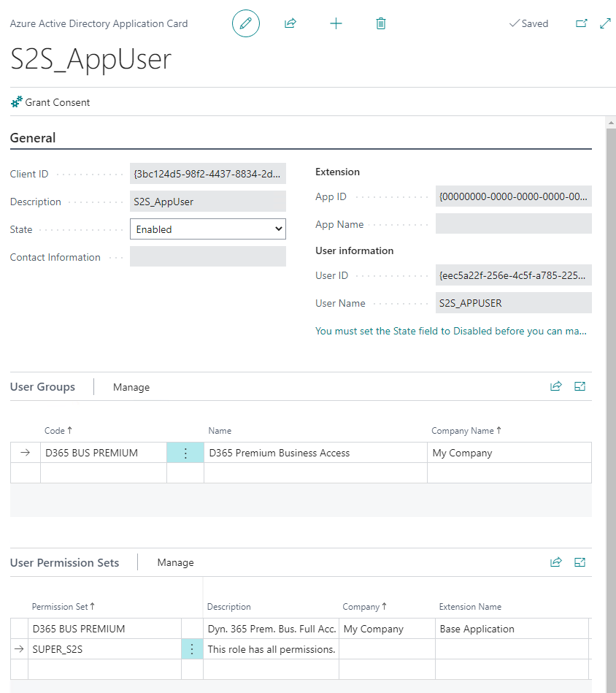Click the S2S_AppUser page title
The width and height of the screenshot is (616, 693).
(x=91, y=59)
